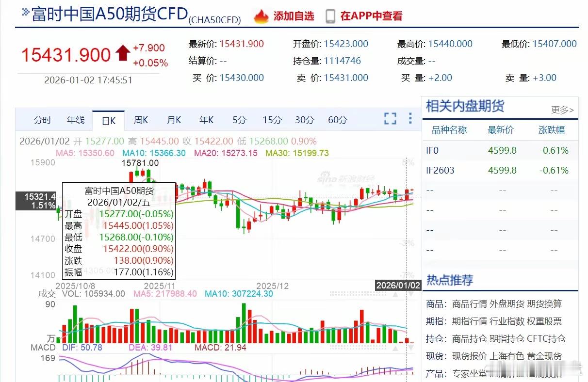Click the gray up-arrow above the volume panel

(395, 295)
